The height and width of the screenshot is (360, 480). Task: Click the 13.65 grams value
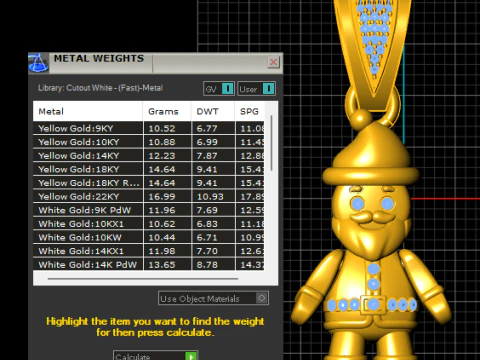tap(162, 265)
